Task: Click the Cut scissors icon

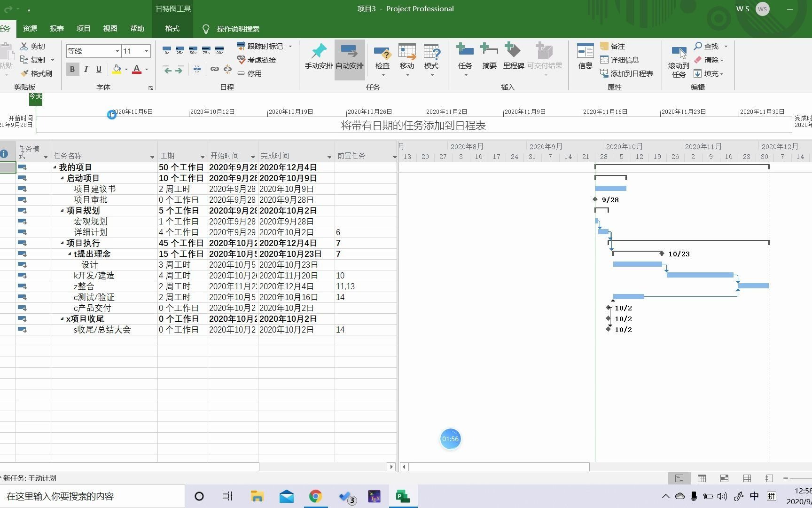Action: click(x=24, y=46)
